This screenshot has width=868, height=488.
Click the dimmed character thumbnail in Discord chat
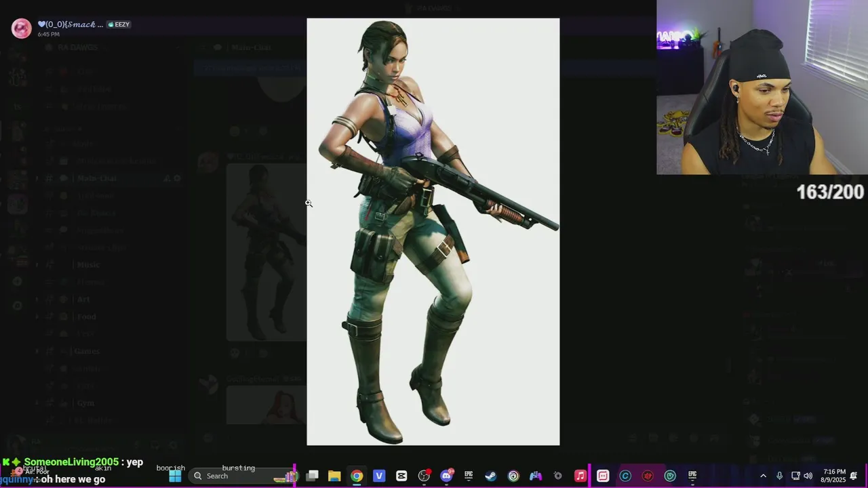tap(267, 252)
